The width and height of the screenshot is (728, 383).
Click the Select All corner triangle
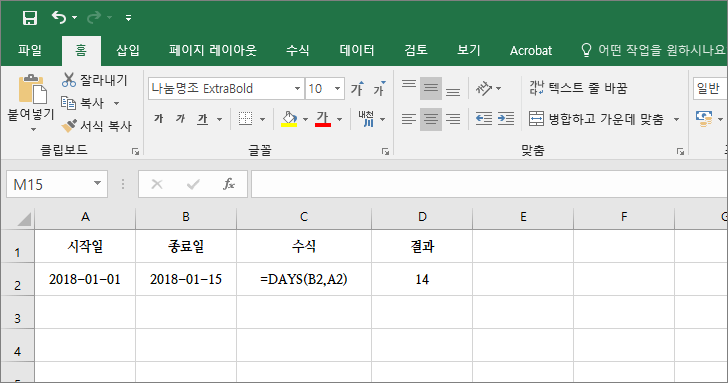24,219
